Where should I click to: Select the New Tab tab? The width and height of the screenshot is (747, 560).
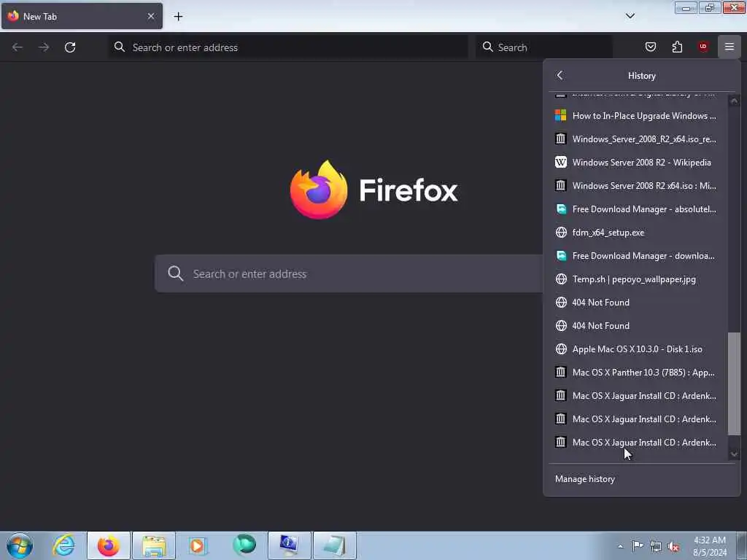click(82, 16)
